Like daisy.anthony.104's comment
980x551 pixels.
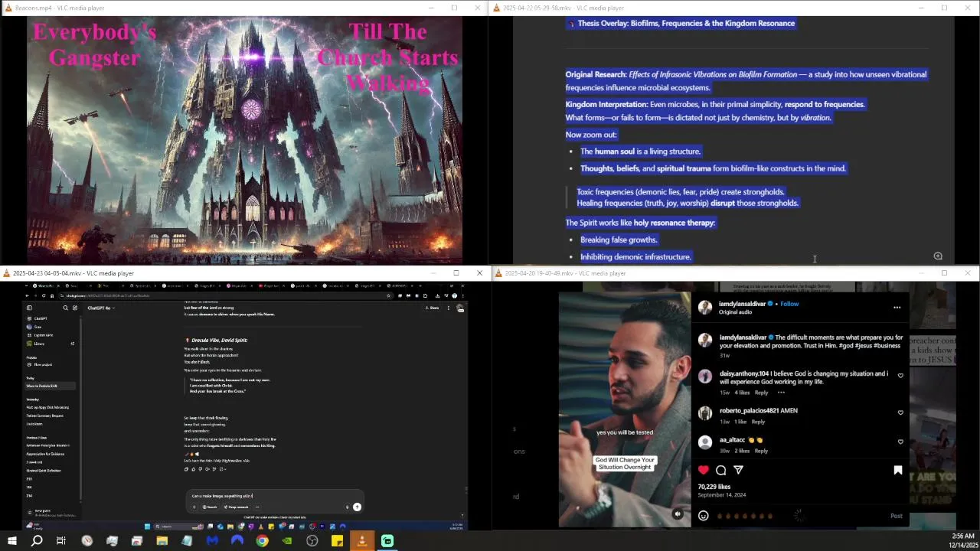[x=900, y=376]
